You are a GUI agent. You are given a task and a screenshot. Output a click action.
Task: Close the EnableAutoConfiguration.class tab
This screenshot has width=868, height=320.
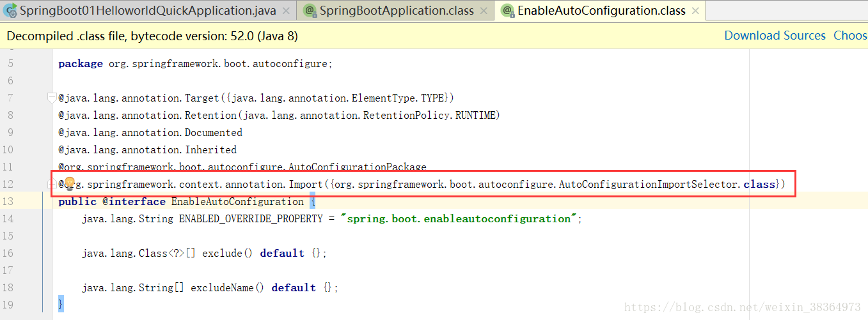pyautogui.click(x=695, y=11)
